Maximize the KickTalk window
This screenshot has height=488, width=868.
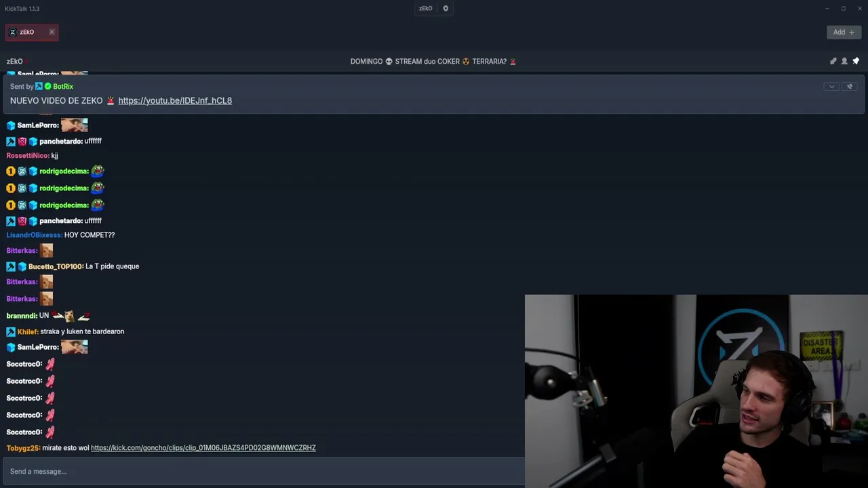point(844,9)
